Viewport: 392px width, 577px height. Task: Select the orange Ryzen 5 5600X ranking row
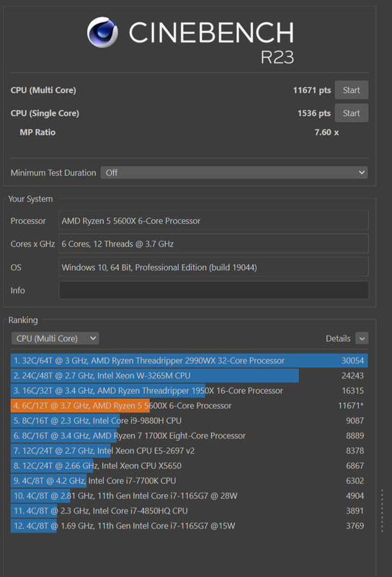pyautogui.click(x=189, y=406)
